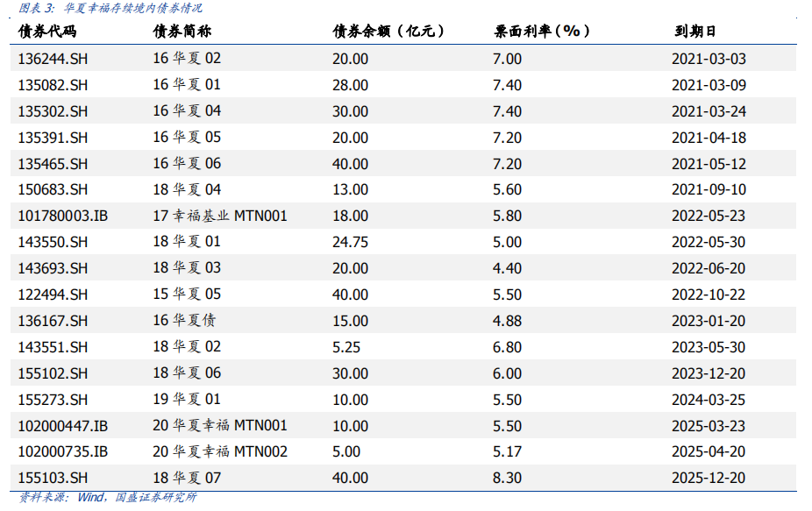Click the table title 图表 3 华夏幸福存续境内债券情况
Viewport: 812px width, 511px height.
click(110, 8)
